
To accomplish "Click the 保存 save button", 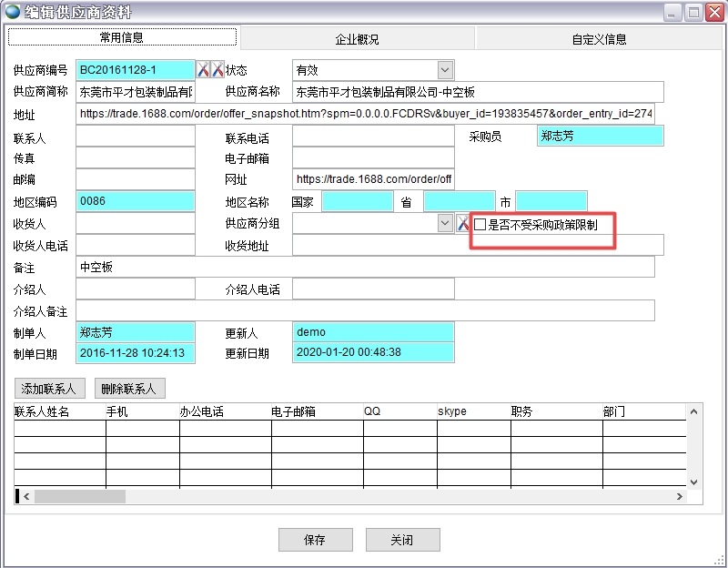I will pos(315,539).
